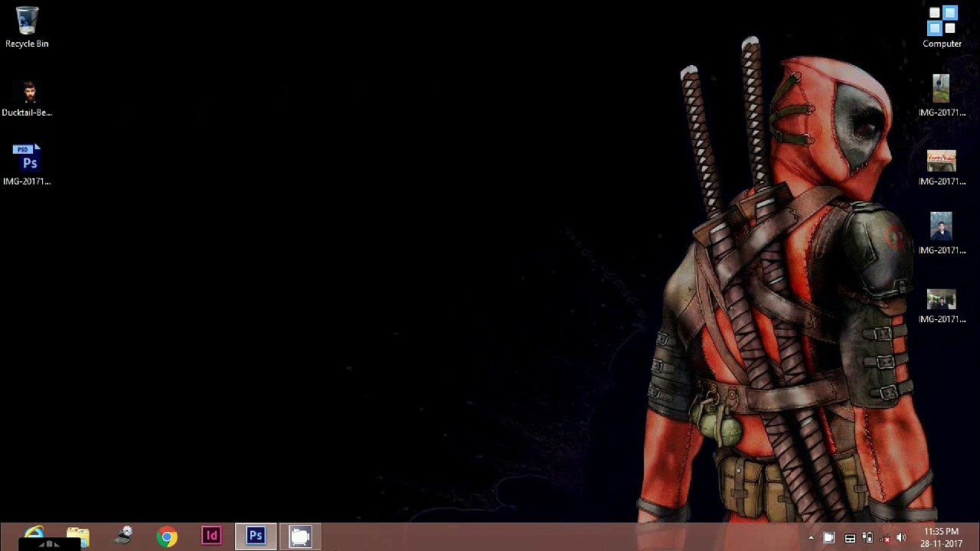The width and height of the screenshot is (980, 551).
Task: Select the top IMG-20171 thumbnail under the Computer icon
Action: (942, 96)
